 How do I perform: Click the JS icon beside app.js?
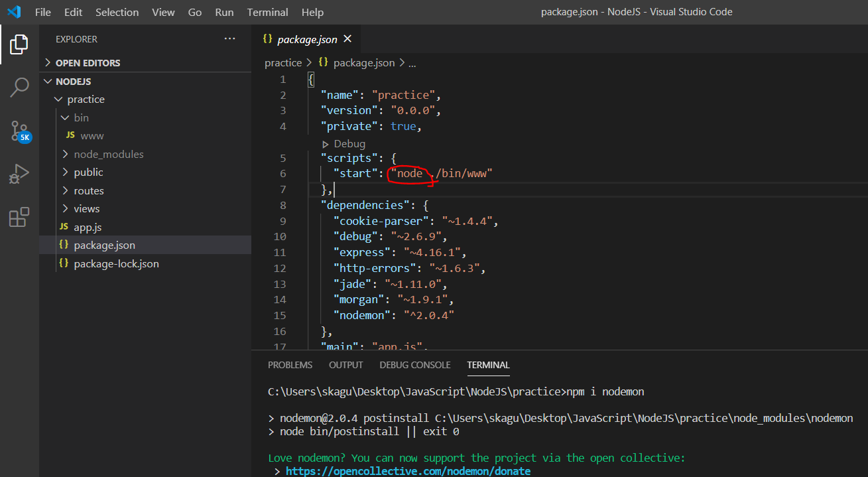click(64, 227)
